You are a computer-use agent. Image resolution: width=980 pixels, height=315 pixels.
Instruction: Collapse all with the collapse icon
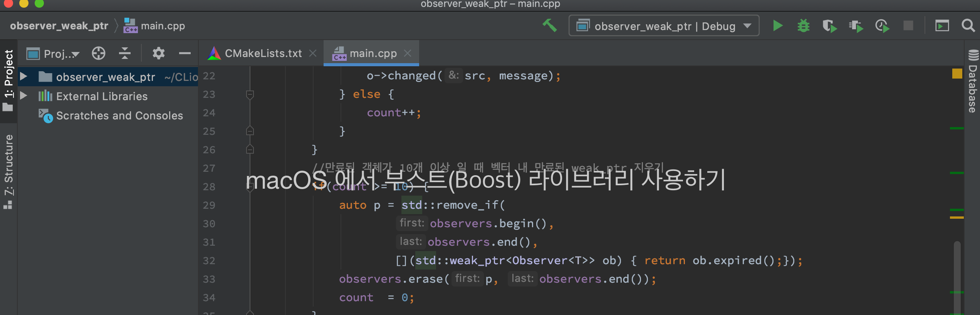point(125,53)
